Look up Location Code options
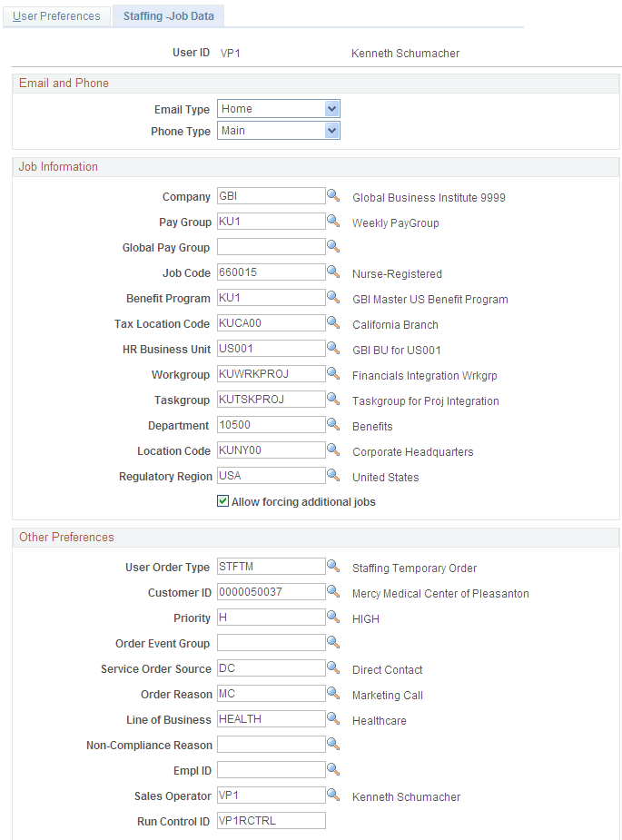 pos(334,450)
